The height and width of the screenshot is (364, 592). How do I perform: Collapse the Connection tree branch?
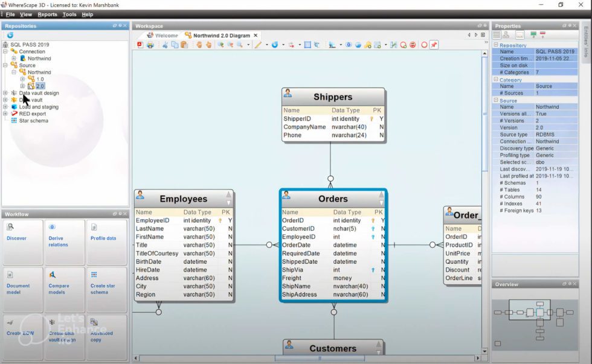click(x=7, y=51)
